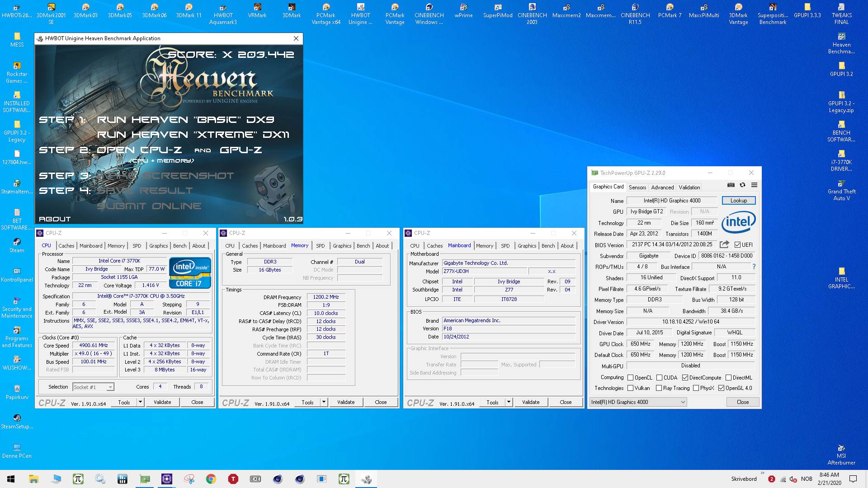Open the GPUPI 3.3.3 folder
This screenshot has height=488, width=868.
coord(807,11)
